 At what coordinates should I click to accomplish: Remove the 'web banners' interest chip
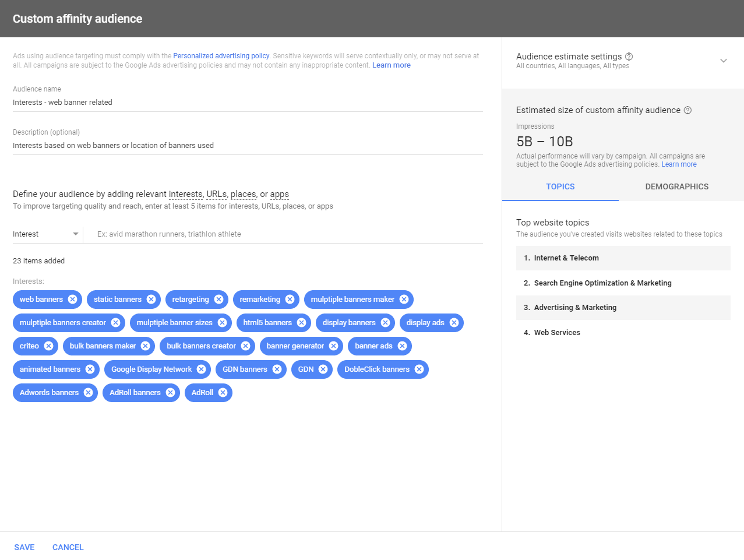72,300
